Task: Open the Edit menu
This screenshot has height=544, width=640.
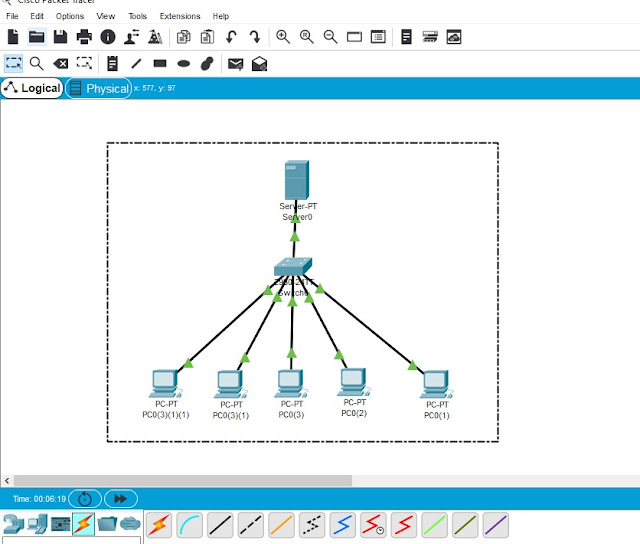Action: click(37, 16)
